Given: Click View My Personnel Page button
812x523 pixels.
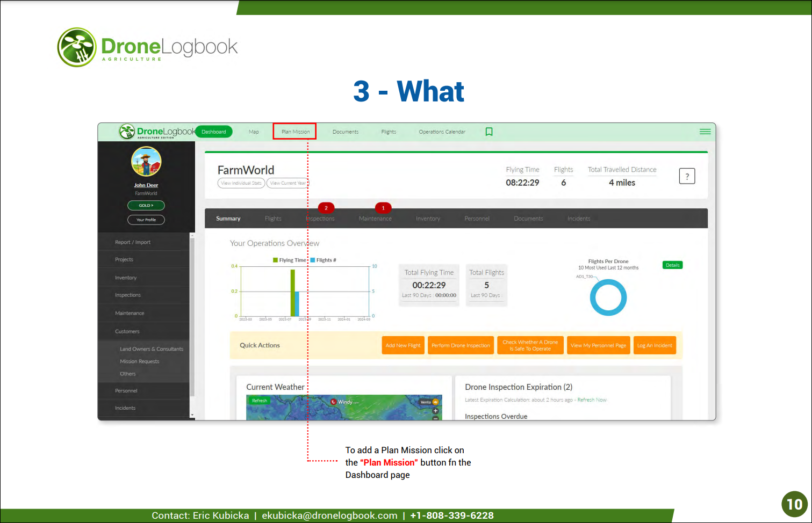Looking at the screenshot, I should pyautogui.click(x=598, y=345).
